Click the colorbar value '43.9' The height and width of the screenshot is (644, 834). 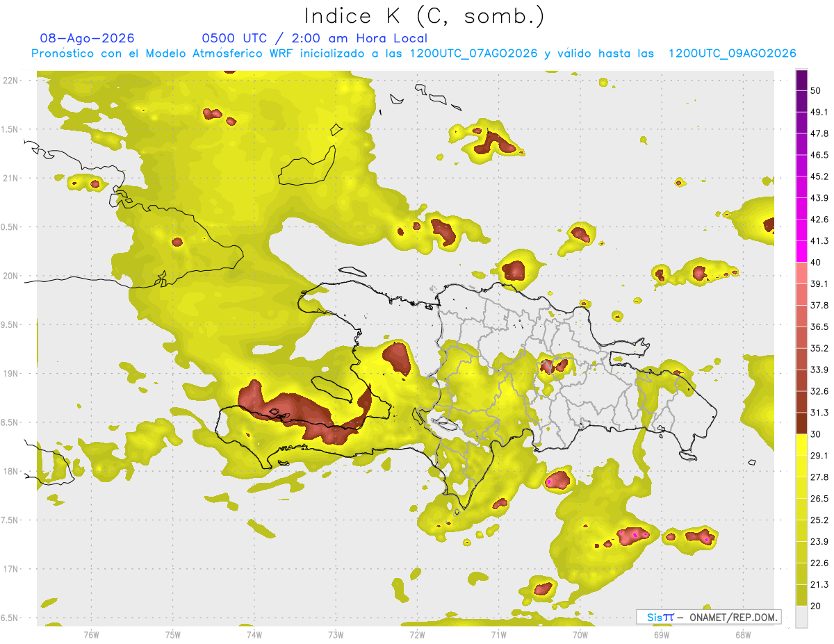coord(819,198)
